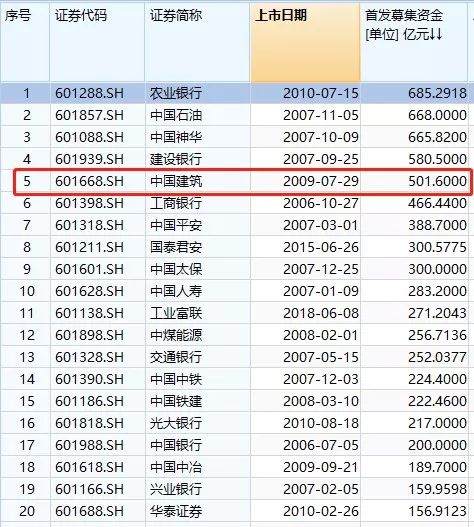The height and width of the screenshot is (527, 474).
Task: Click the amount 271.2043
Action: (437, 313)
